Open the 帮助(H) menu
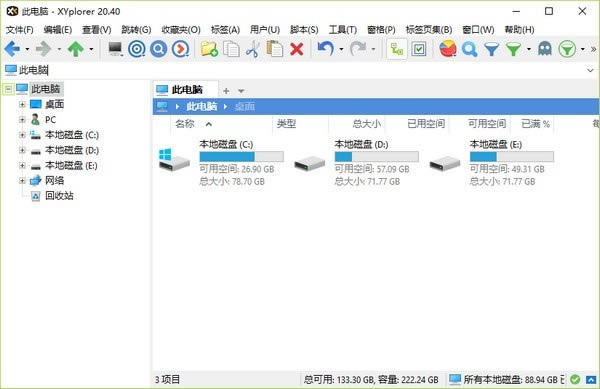This screenshot has height=389, width=600. [x=519, y=29]
